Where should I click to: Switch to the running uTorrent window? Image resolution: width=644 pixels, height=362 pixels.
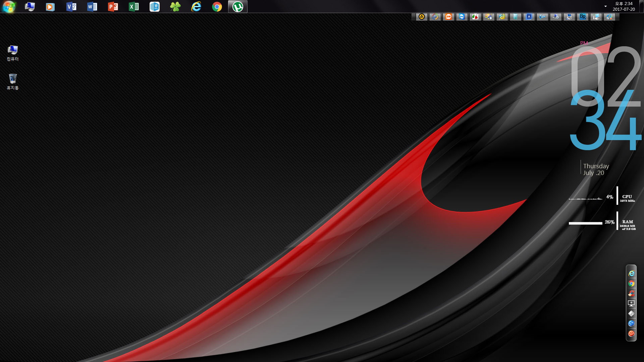click(237, 6)
